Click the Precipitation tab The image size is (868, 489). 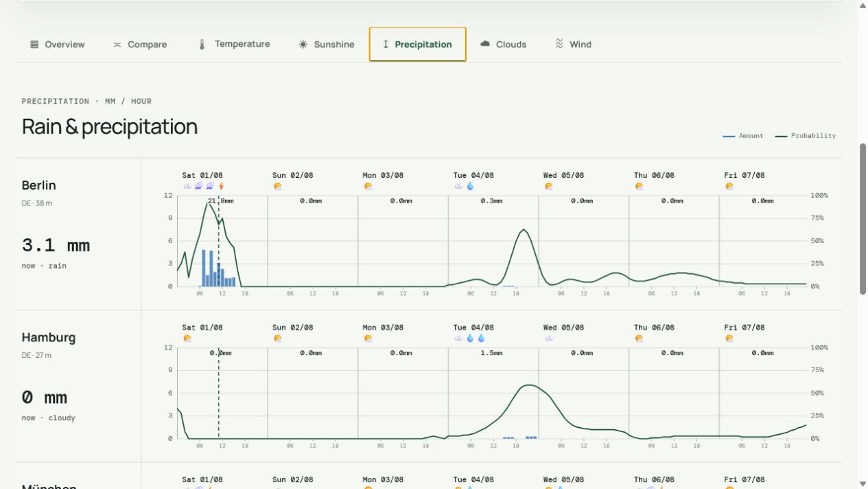(x=417, y=44)
